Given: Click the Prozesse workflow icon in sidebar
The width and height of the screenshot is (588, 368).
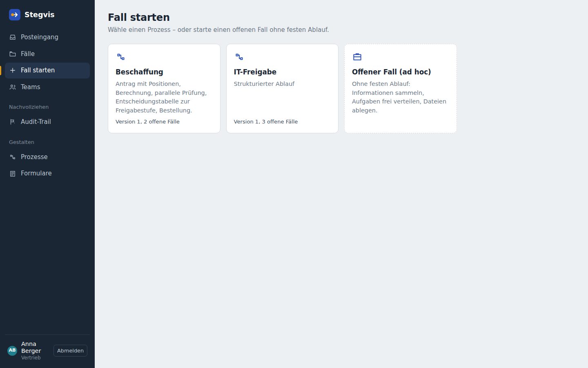Looking at the screenshot, I should [13, 157].
